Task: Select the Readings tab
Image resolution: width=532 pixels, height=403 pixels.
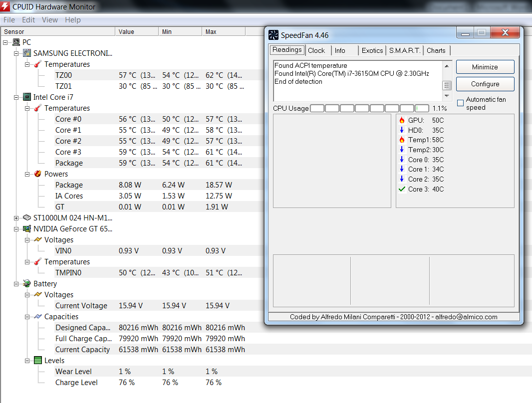Action: [x=287, y=50]
